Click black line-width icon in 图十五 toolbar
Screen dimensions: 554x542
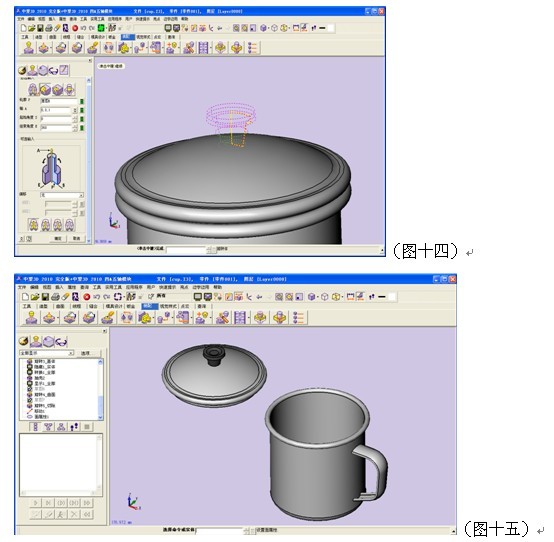[x=382, y=297]
